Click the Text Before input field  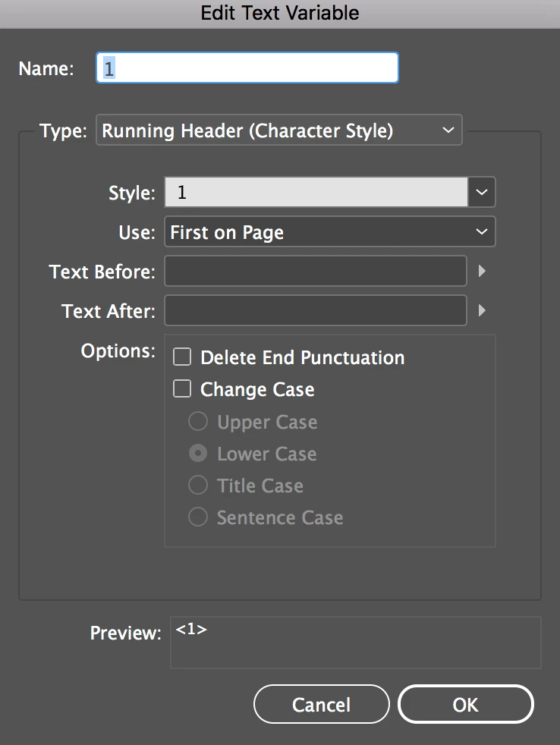pyautogui.click(x=316, y=271)
